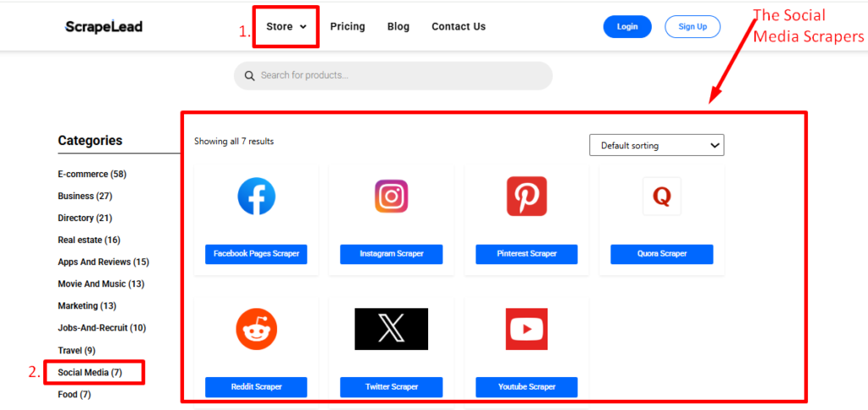Click the Showing all 7 results text

tap(234, 141)
